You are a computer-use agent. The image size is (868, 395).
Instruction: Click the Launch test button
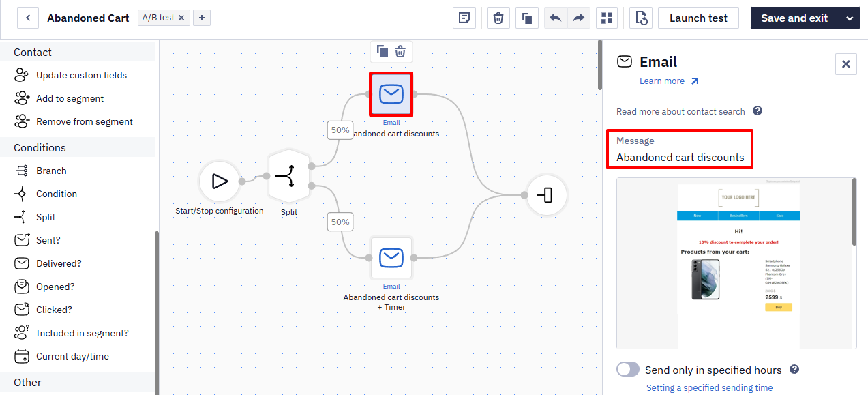[x=698, y=18]
